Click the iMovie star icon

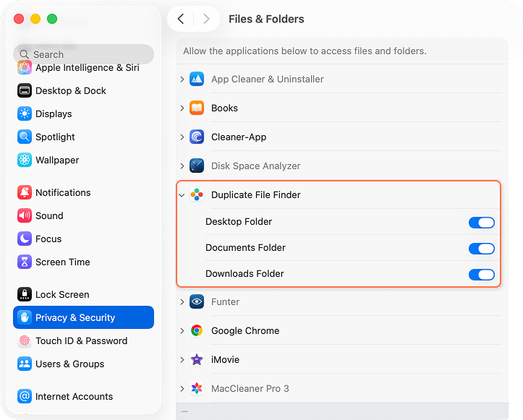coord(197,360)
